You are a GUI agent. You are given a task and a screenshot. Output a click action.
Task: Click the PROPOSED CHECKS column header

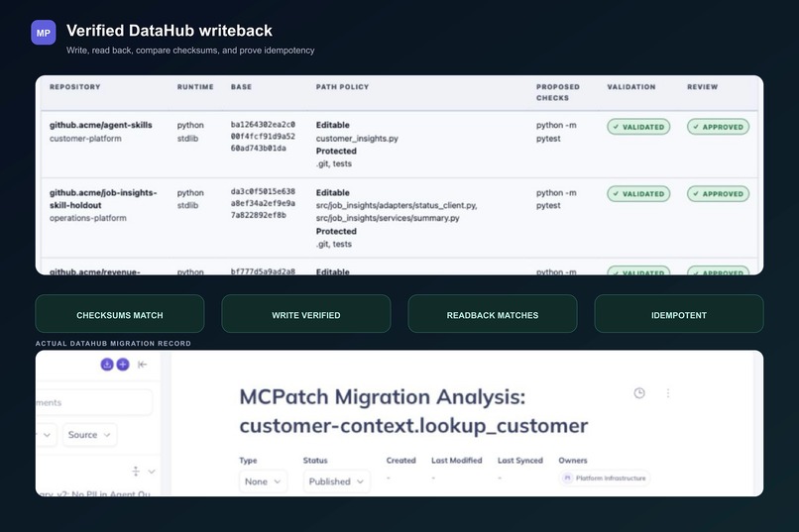[558, 92]
